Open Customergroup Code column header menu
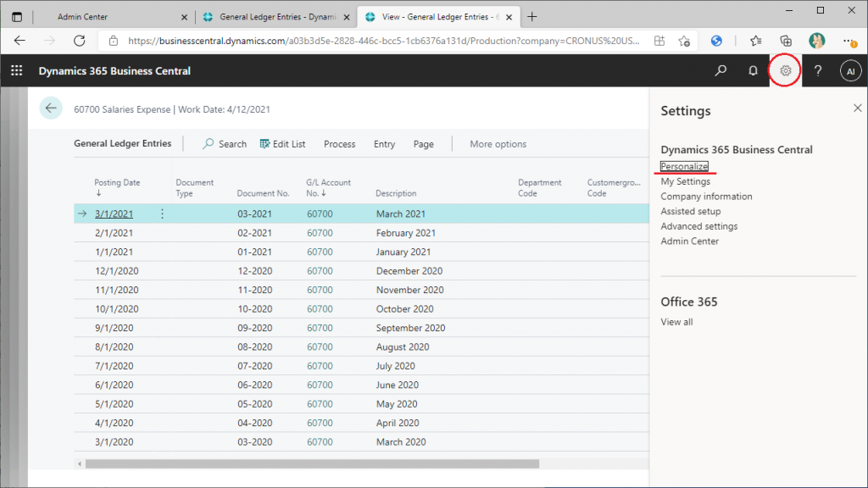Screen dimensions: 868x488 click(x=614, y=187)
